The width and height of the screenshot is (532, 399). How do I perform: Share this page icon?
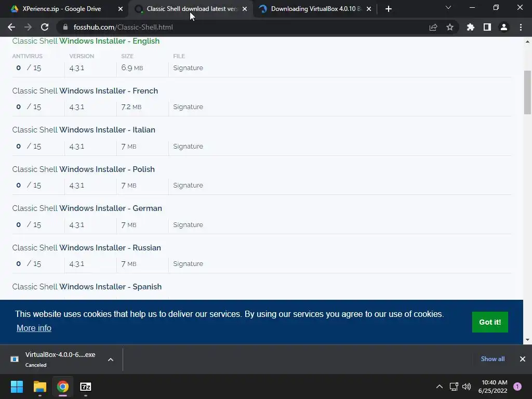pyautogui.click(x=433, y=27)
